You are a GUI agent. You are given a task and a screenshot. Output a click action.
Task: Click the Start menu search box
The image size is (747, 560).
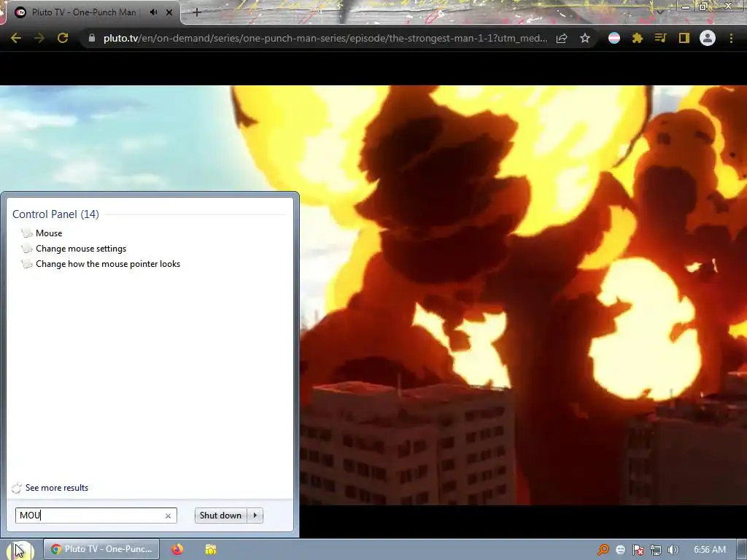(x=96, y=516)
